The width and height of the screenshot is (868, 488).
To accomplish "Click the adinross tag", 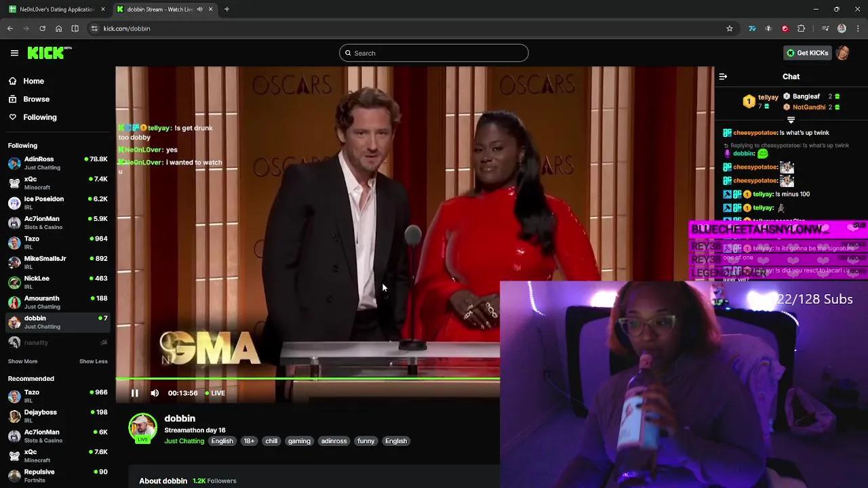I will [334, 441].
